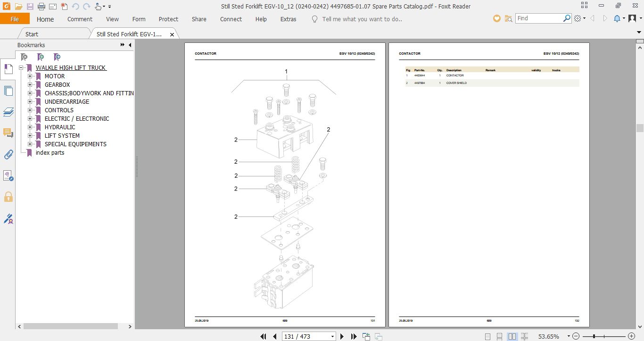Email the document via envelope icon
644x341 pixels.
point(52,7)
